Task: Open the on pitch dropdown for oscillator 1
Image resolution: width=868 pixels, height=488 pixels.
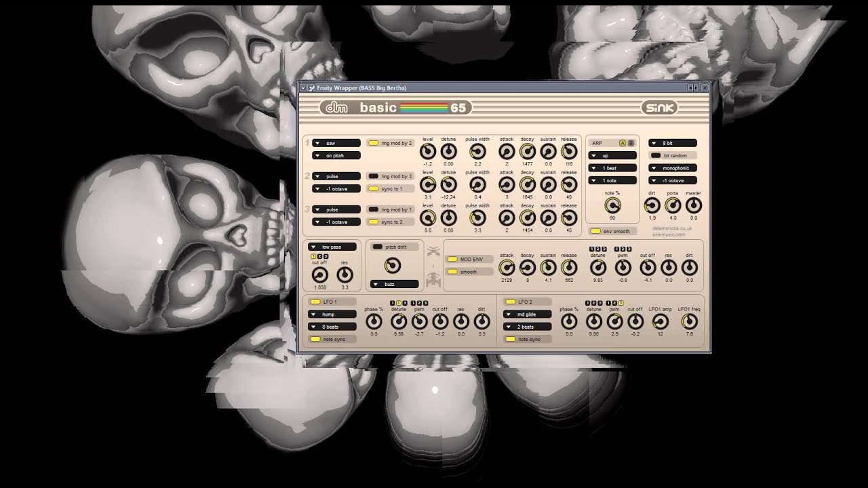Action: pos(336,155)
